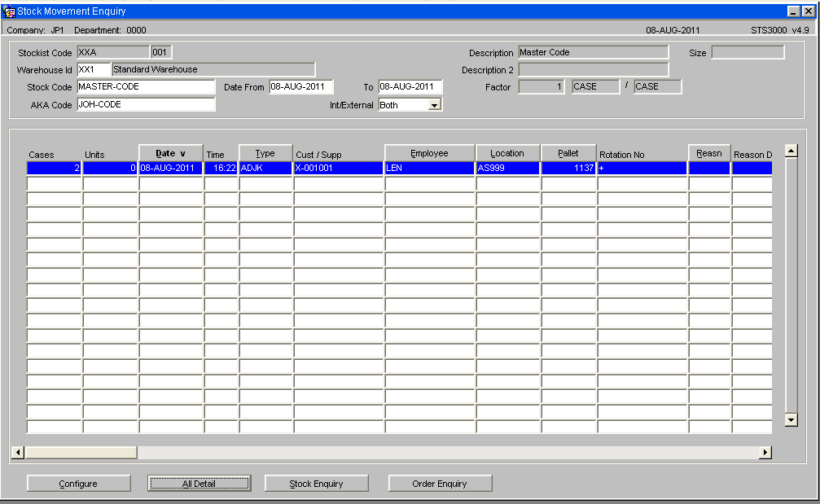Click the Stock Code field MASTER-CODE

coord(146,87)
